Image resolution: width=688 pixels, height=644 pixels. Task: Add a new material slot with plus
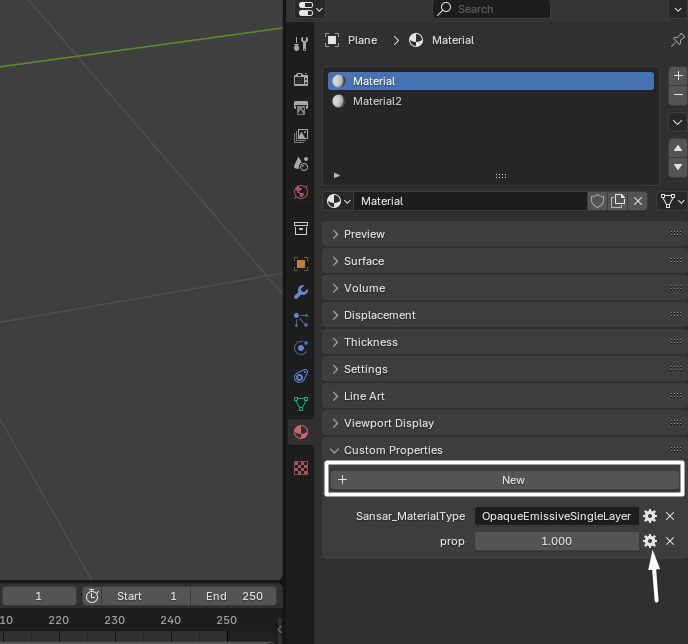[678, 75]
